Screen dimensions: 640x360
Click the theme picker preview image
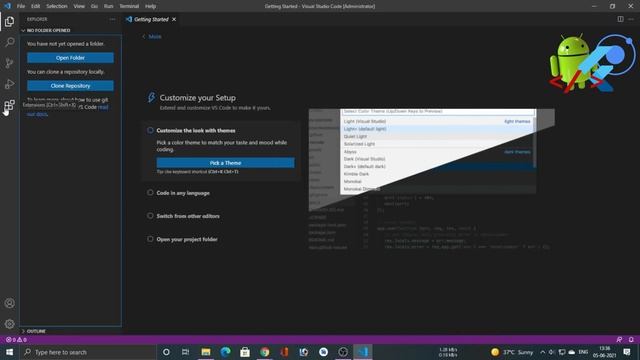[431, 179]
